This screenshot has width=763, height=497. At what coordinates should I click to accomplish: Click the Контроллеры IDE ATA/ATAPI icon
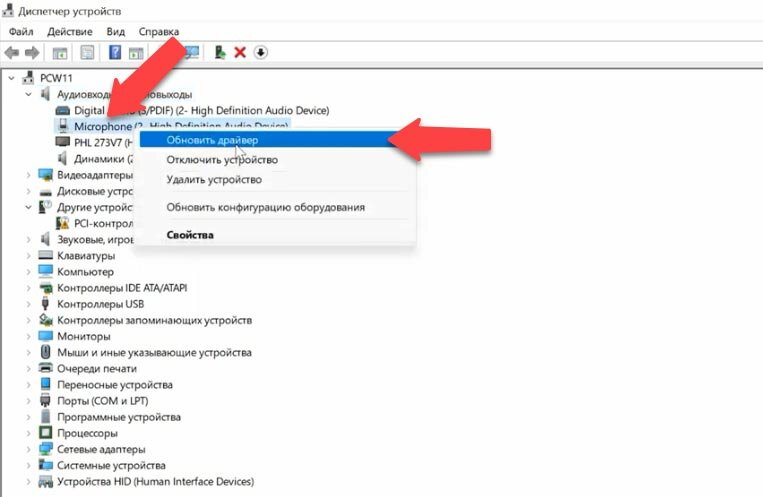(x=46, y=288)
